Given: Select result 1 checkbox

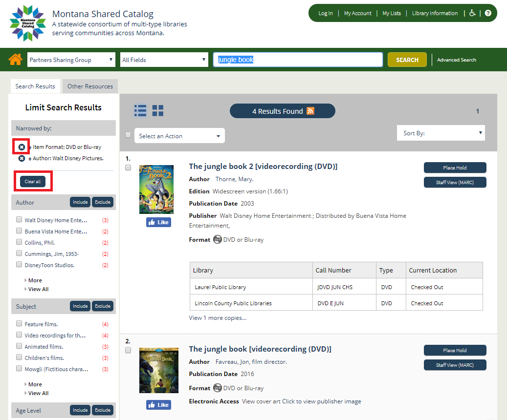Looking at the screenshot, I should [128, 168].
